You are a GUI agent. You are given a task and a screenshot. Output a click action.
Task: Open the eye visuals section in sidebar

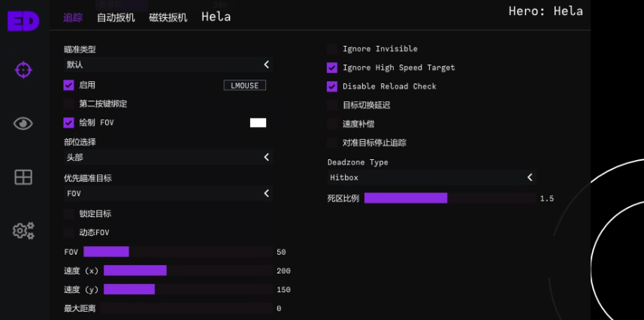23,124
